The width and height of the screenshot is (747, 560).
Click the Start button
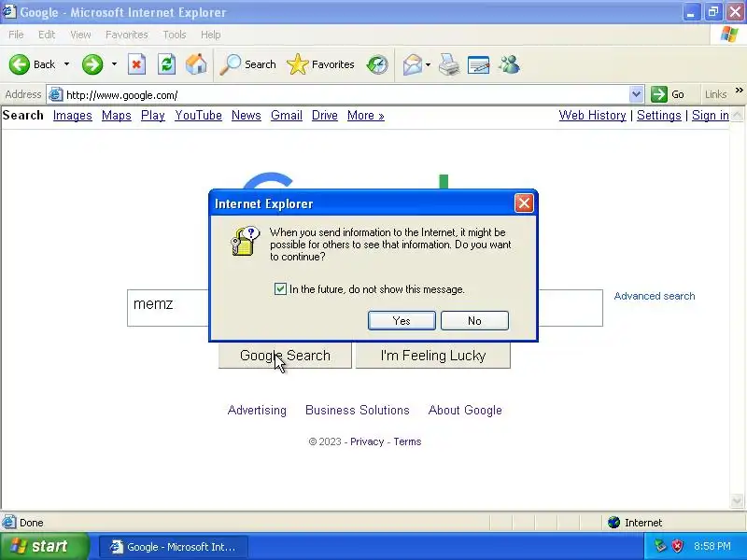44,546
